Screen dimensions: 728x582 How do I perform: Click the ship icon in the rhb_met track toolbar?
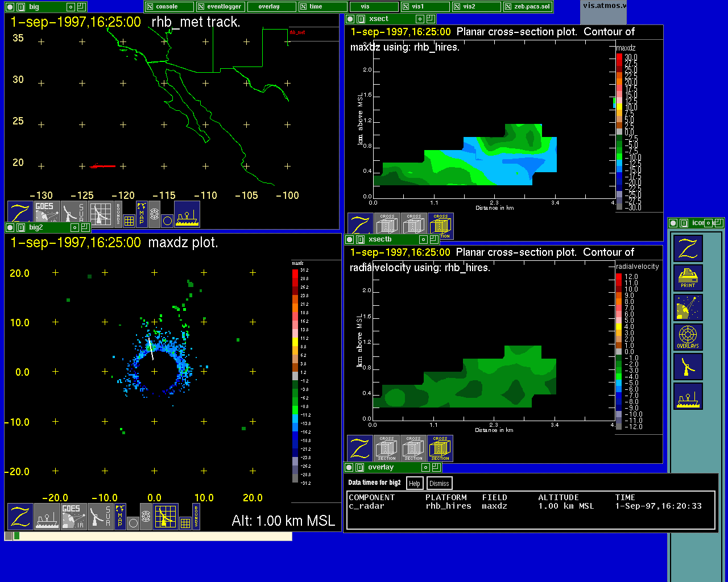[187, 214]
